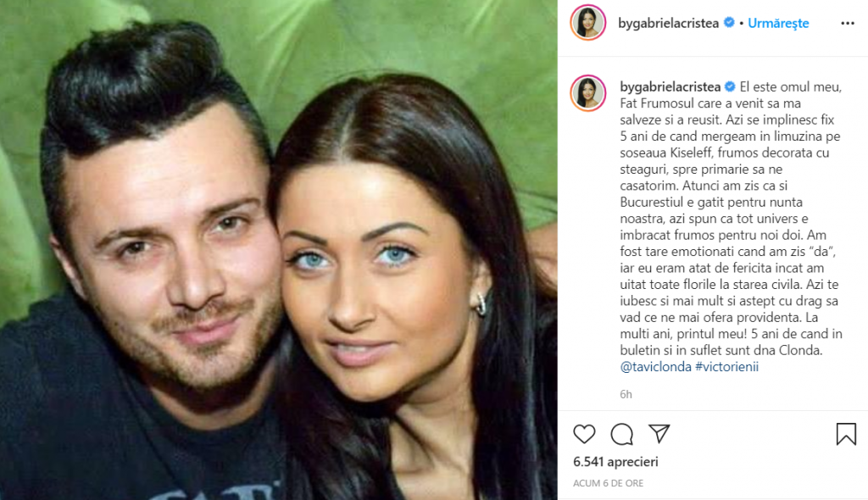Click the verified badge in the header
Viewport: 868px width, 500px height.
click(729, 23)
